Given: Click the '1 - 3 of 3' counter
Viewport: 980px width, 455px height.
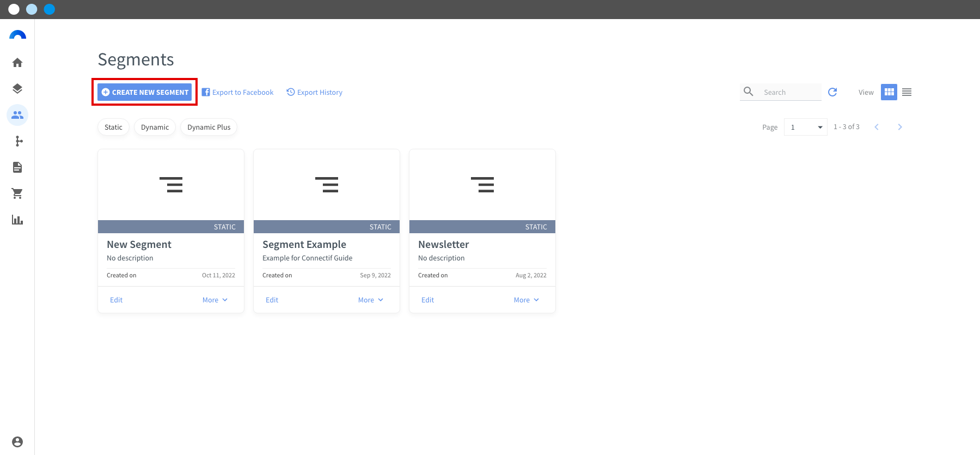Looking at the screenshot, I should pos(847,127).
